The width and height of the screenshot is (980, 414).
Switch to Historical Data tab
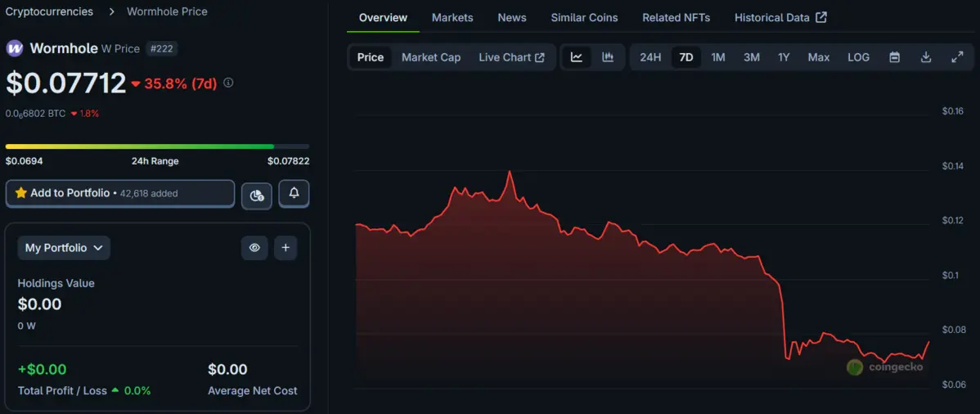point(780,17)
